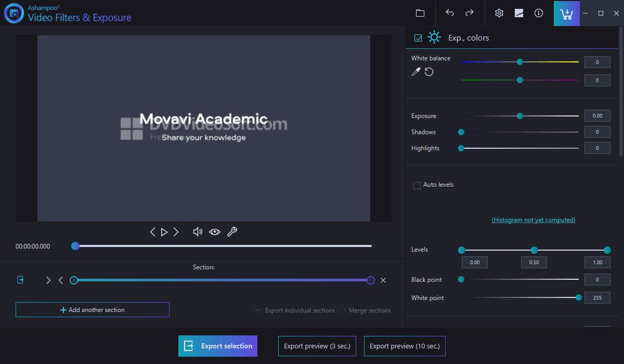Pick white balance with eyedropper
The height and width of the screenshot is (364, 624).
(x=415, y=72)
